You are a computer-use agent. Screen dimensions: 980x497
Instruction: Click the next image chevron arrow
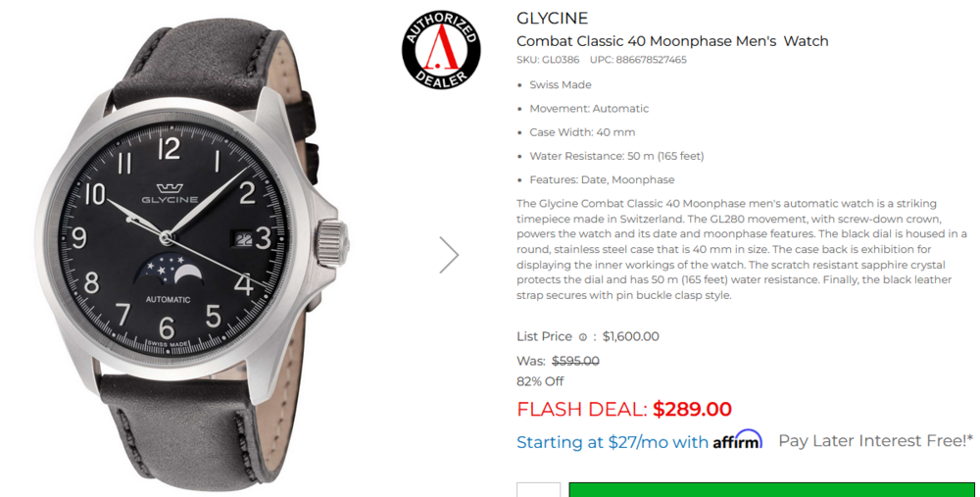(x=450, y=255)
